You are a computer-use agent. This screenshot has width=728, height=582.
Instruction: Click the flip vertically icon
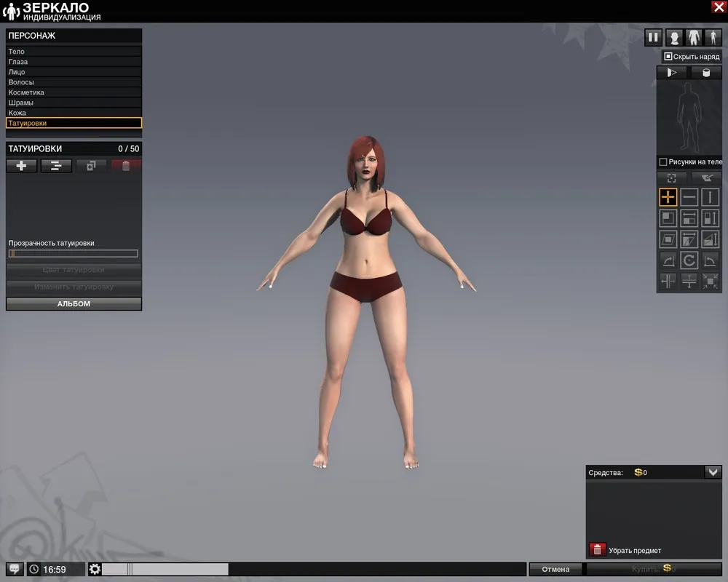(689, 282)
